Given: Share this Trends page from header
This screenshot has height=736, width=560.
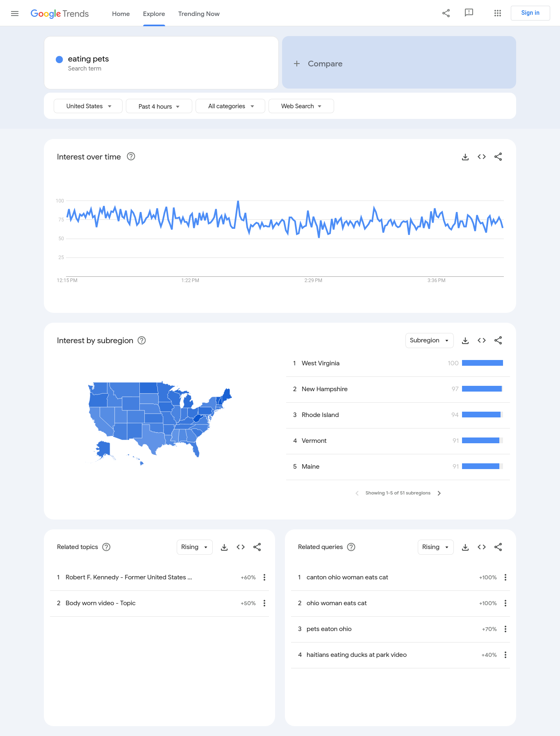Looking at the screenshot, I should click(x=446, y=13).
